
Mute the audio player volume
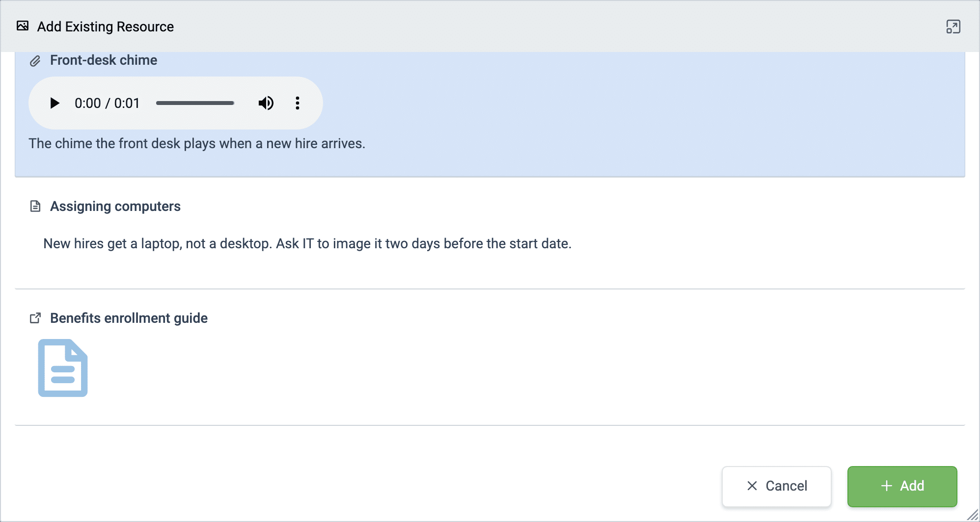click(266, 103)
